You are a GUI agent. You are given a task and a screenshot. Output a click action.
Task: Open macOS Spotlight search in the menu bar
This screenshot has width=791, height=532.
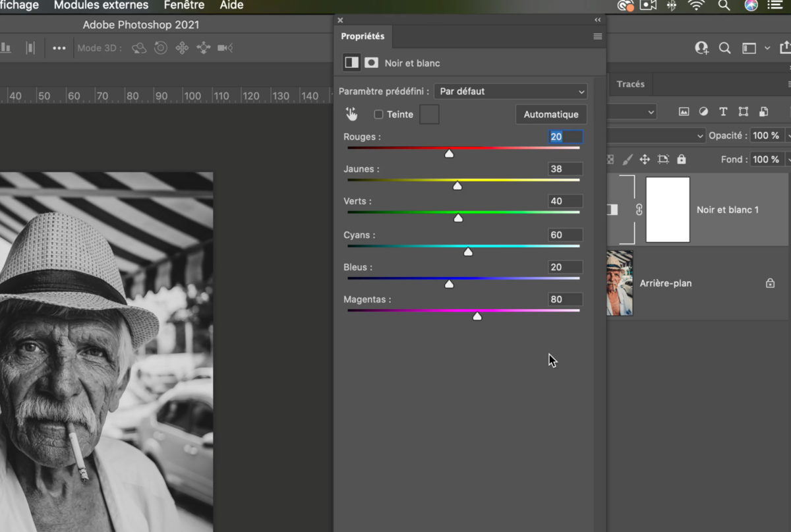[x=724, y=5]
